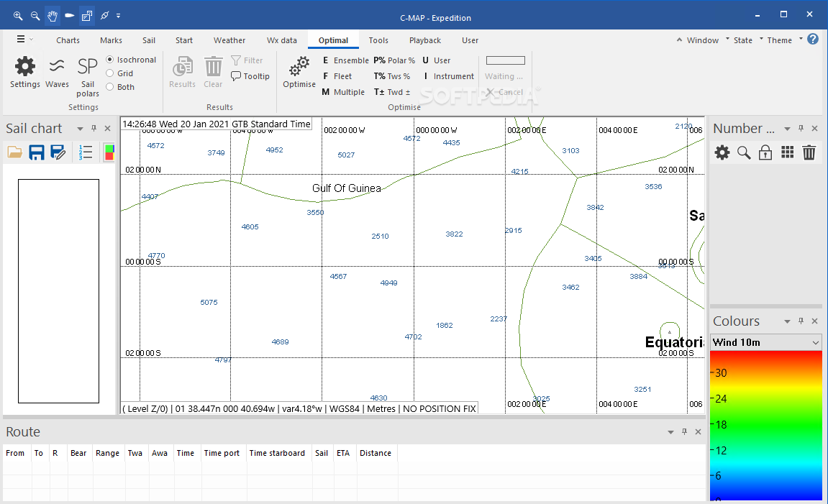The image size is (828, 504).
Task: Click open folder icon in Sail chart
Action: coord(15,152)
